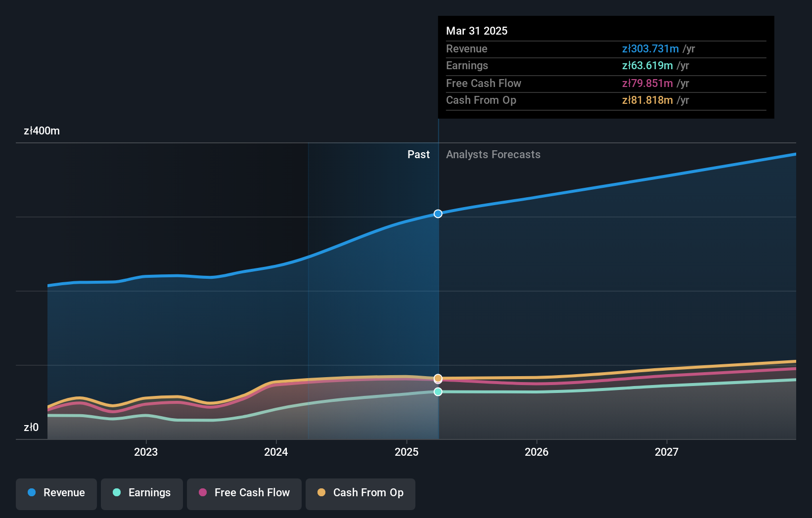This screenshot has width=812, height=518.
Task: Click the Analysts Forecasts label
Action: click(493, 155)
